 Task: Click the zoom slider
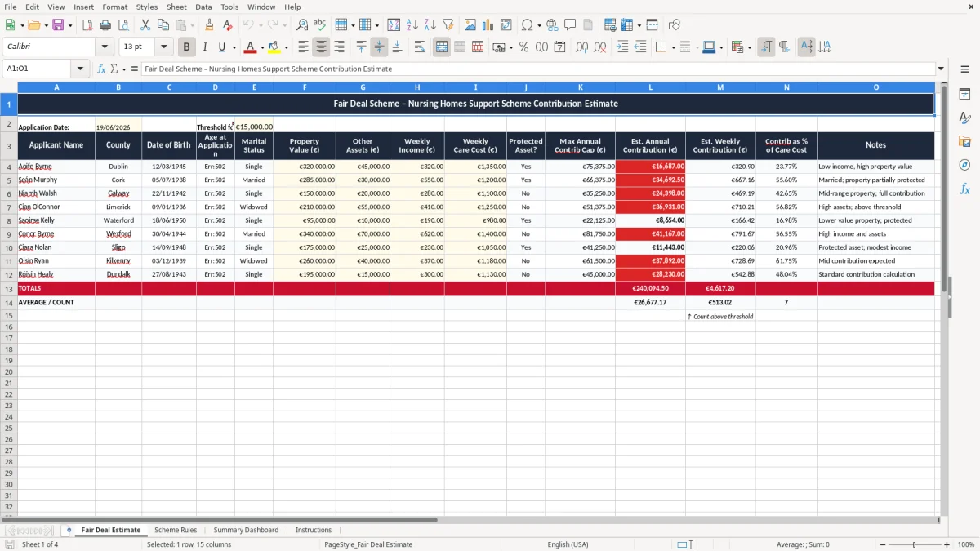pyautogui.click(x=914, y=544)
